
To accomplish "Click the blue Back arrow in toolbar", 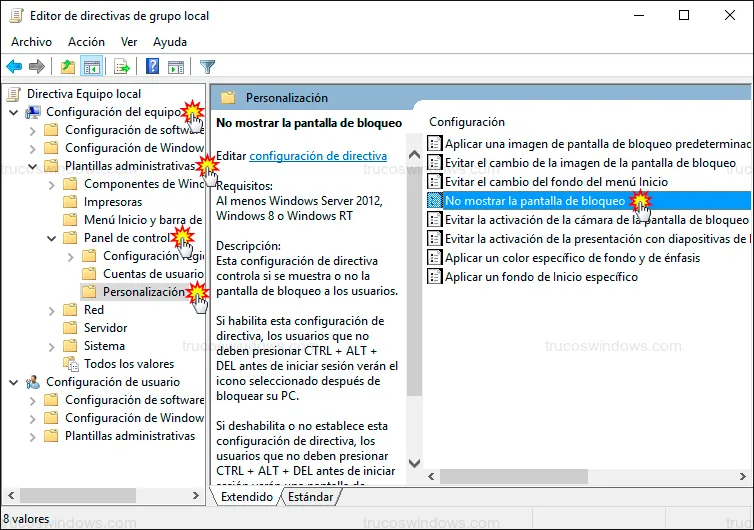I will pos(14,67).
